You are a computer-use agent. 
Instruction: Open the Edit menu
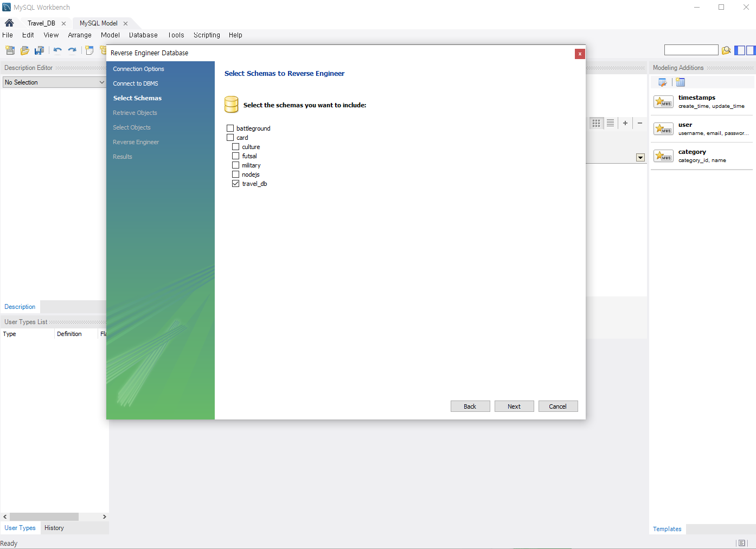28,35
